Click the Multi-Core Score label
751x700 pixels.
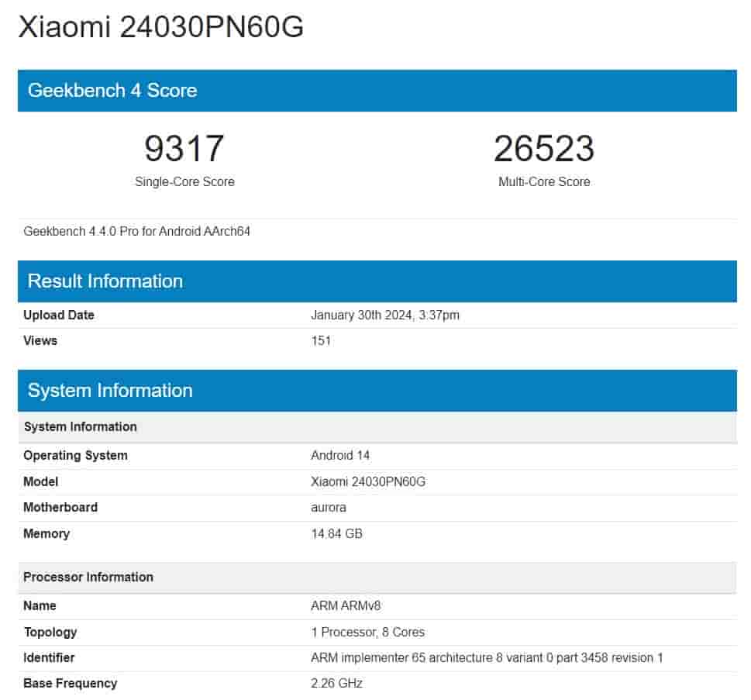pos(543,182)
